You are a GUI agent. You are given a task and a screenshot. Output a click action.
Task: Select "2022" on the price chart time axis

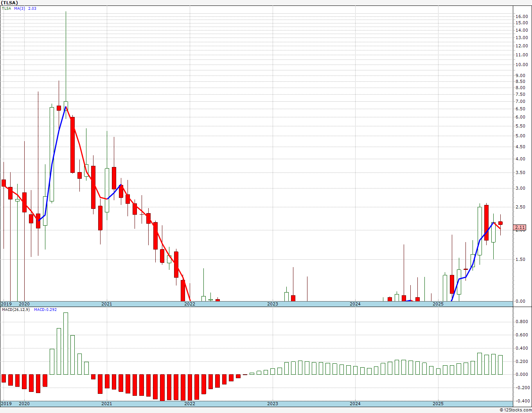pyautogui.click(x=190, y=304)
